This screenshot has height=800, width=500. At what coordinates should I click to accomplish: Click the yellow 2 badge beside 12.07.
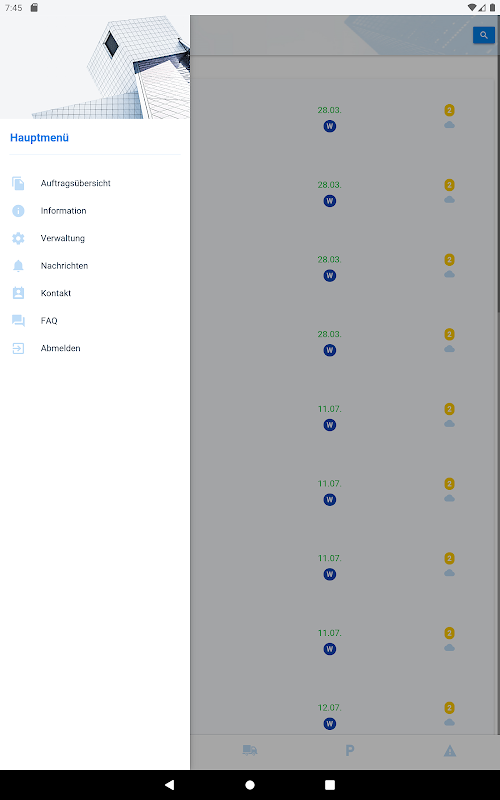pos(449,708)
